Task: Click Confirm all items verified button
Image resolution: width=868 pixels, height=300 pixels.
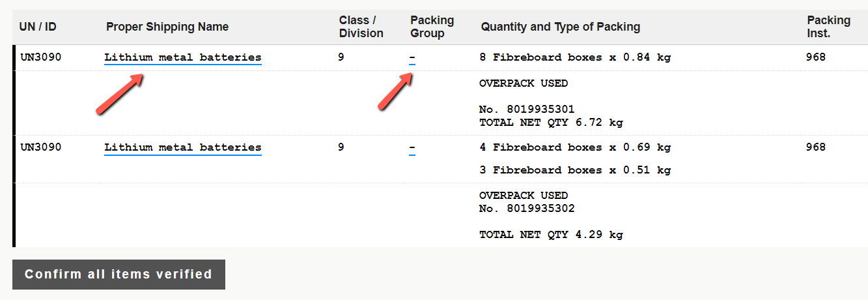Action: pyautogui.click(x=119, y=275)
